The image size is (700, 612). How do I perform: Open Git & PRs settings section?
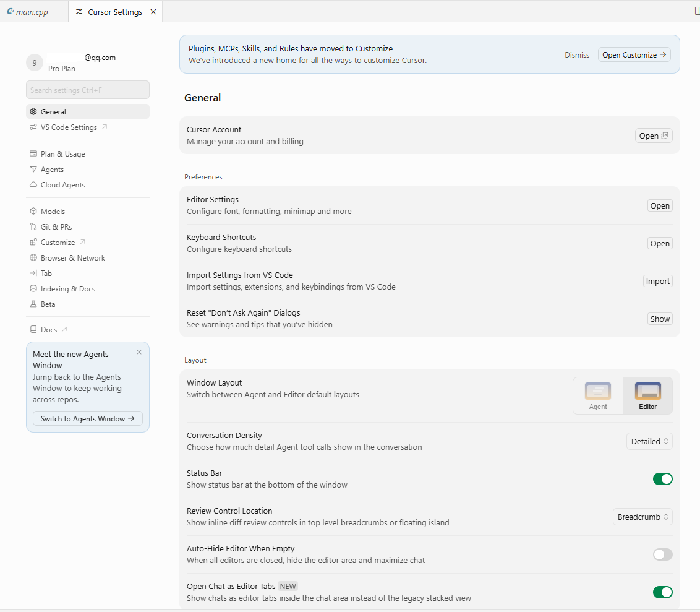(88, 226)
